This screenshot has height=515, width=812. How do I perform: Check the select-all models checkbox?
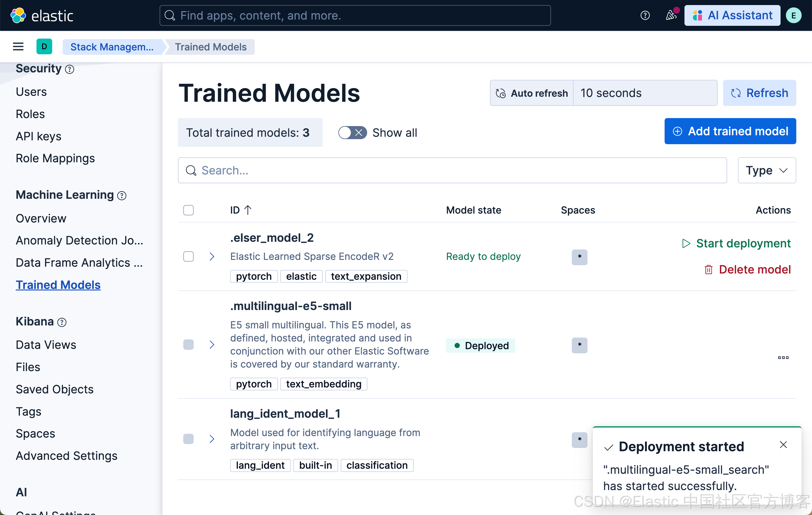coord(188,210)
